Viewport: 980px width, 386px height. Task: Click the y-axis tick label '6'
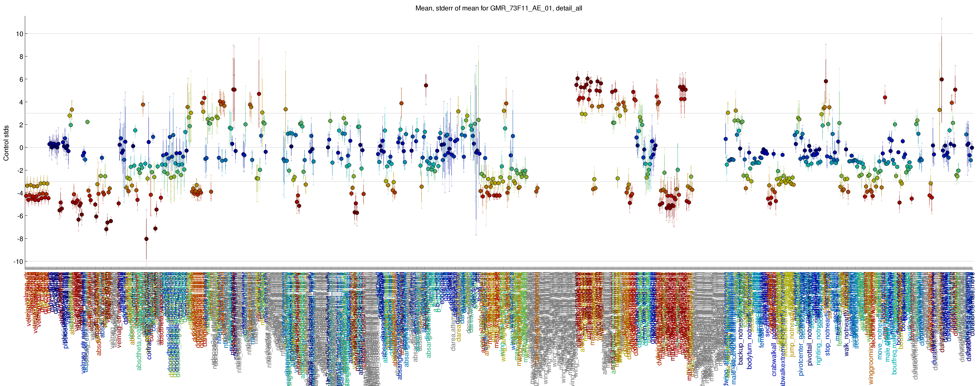[x=21, y=79]
